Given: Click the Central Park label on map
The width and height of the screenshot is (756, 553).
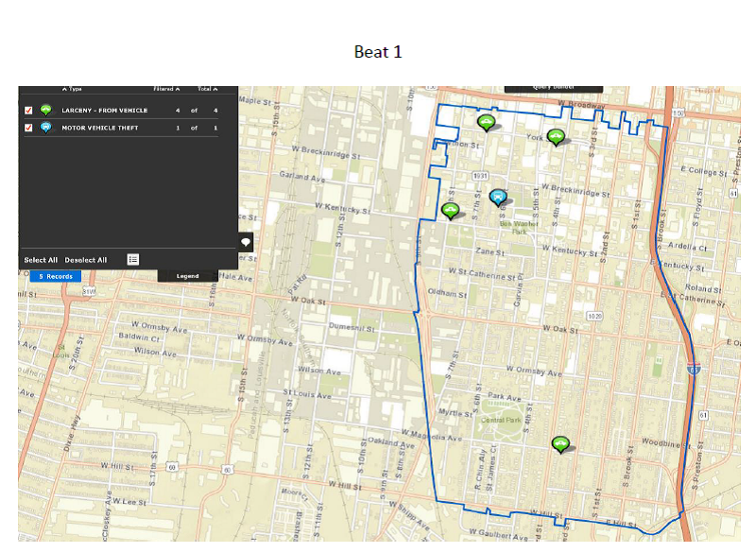Looking at the screenshot, I should point(500,419).
